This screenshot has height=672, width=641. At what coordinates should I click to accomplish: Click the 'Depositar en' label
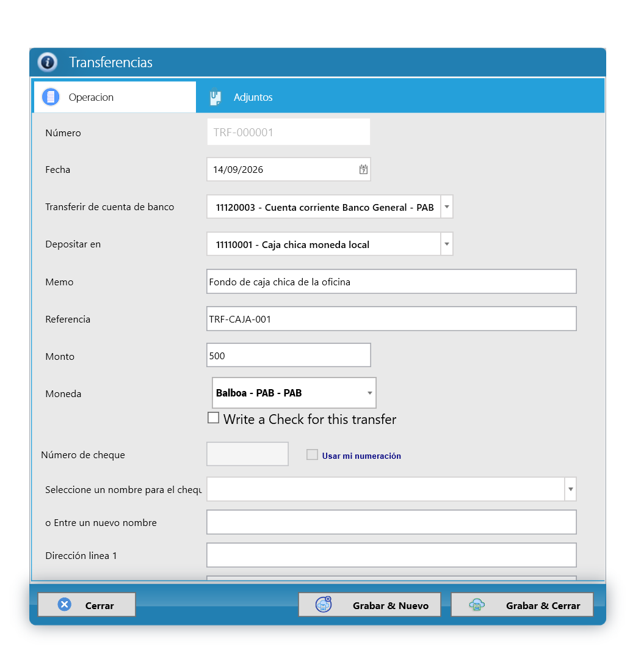[73, 244]
